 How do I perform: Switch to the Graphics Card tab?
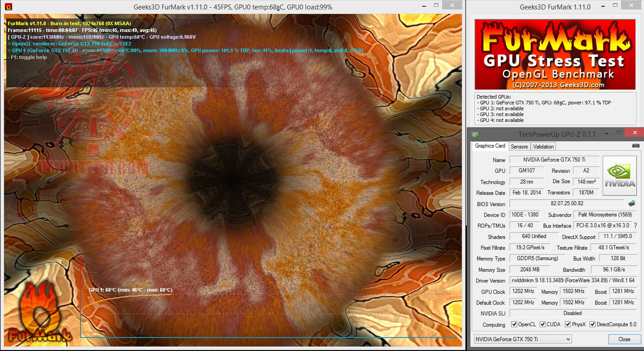click(x=490, y=146)
